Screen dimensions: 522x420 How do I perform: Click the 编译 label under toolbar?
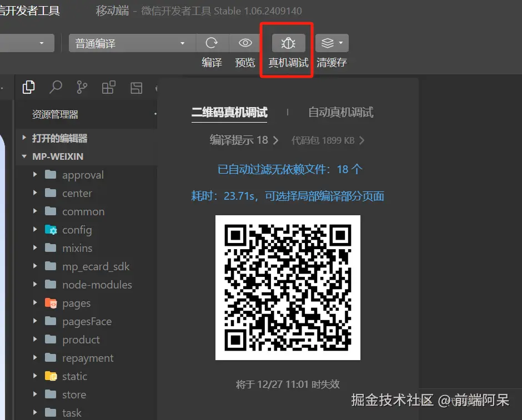212,63
